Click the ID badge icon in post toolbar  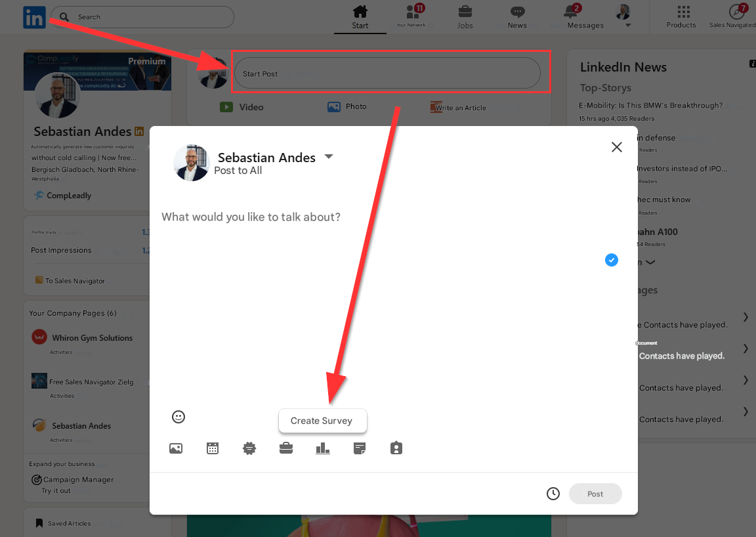[396, 448]
